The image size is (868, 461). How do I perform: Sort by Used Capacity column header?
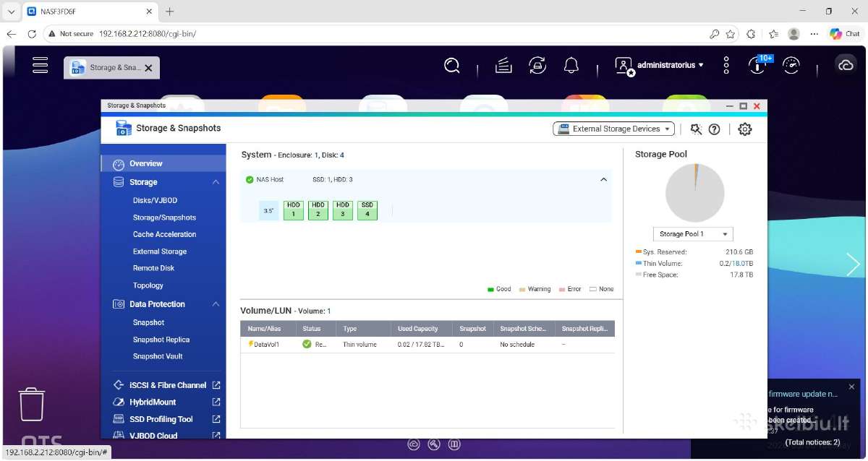pyautogui.click(x=422, y=329)
